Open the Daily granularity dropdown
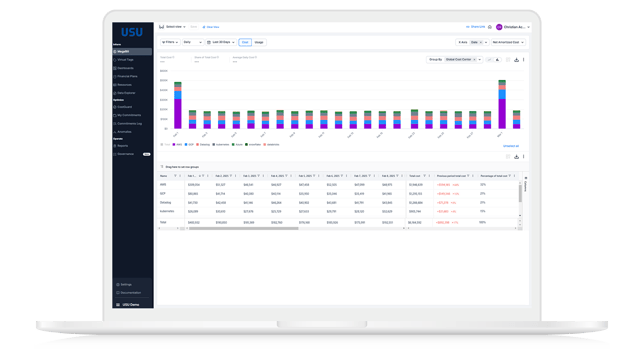Image resolution: width=640 pixels, height=360 pixels. tap(193, 42)
